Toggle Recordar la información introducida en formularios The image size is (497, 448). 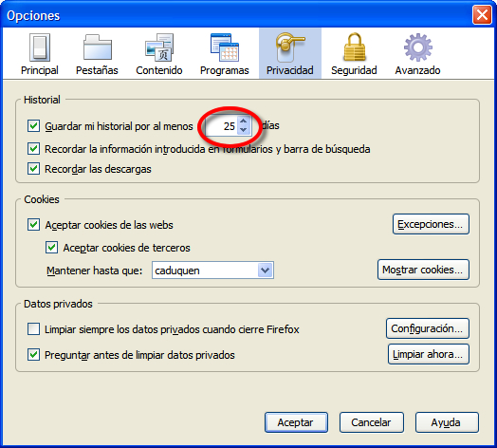pyautogui.click(x=33, y=148)
